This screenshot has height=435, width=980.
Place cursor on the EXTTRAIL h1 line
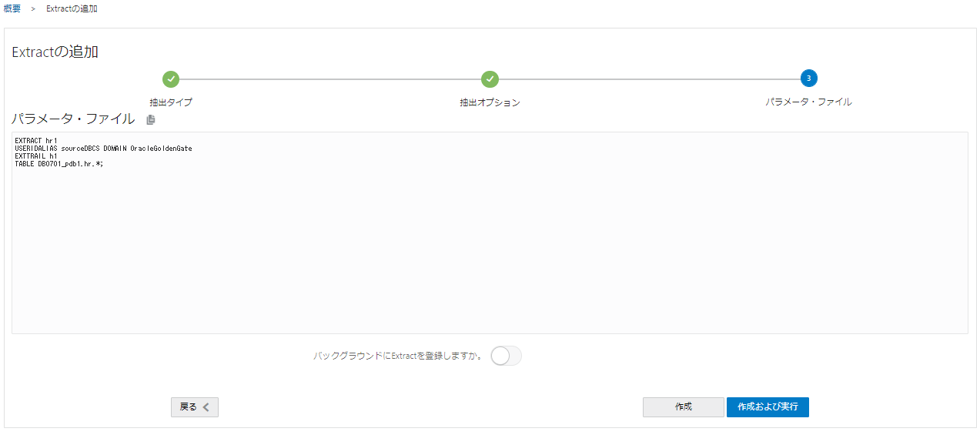tap(36, 156)
